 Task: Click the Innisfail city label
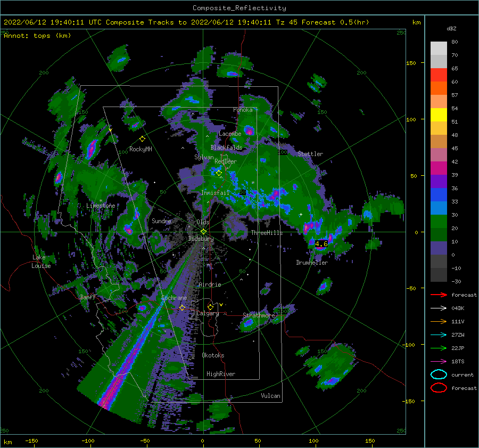(215, 193)
